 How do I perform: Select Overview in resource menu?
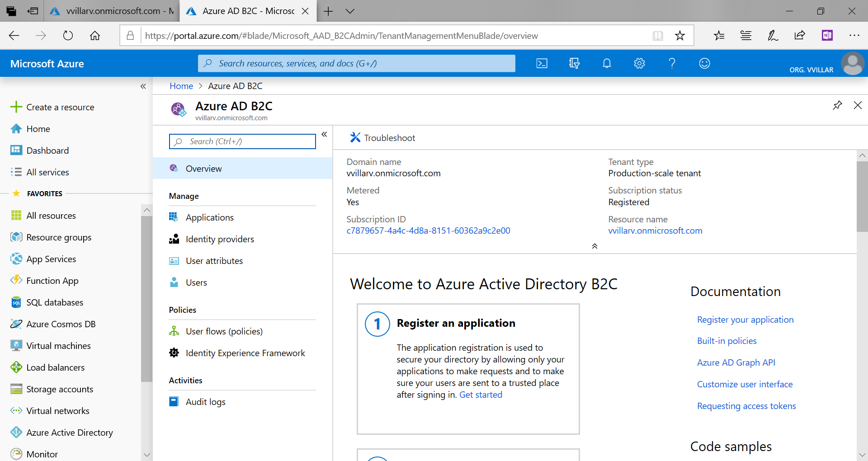pos(243,169)
